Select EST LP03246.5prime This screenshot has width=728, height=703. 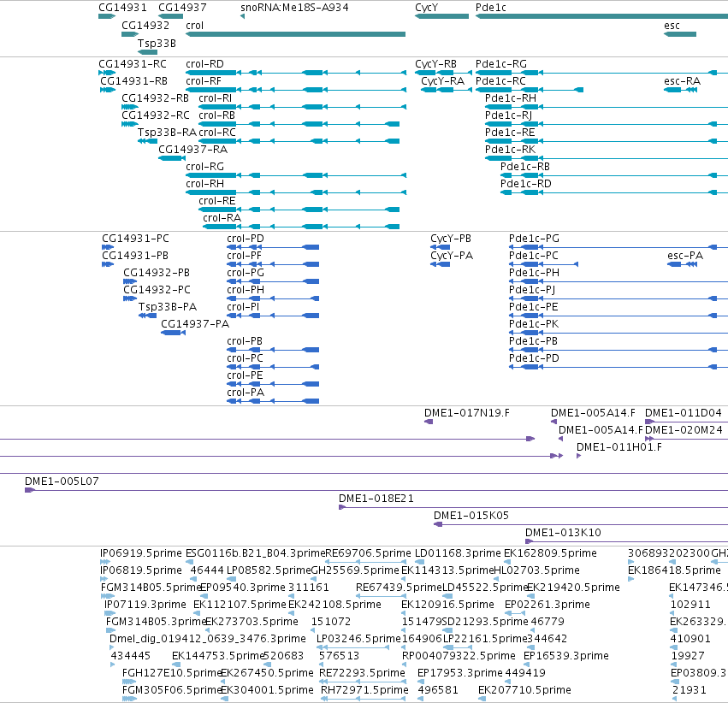coord(358,638)
